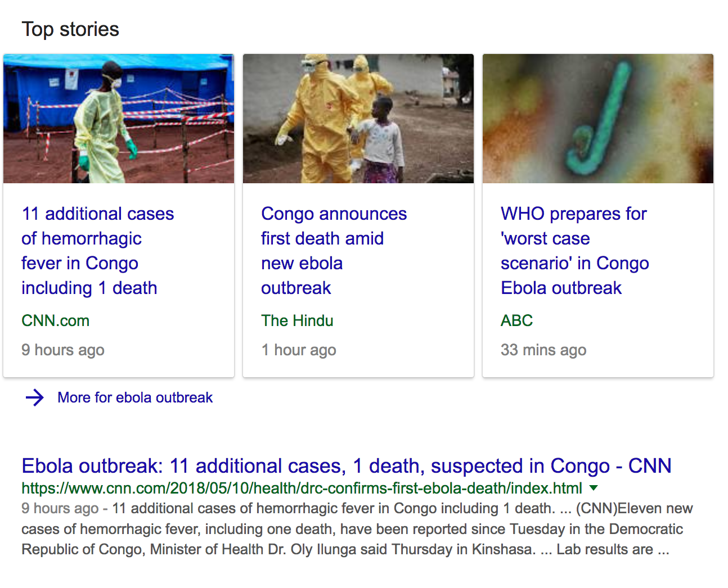
Task: Click the '1 hour ago' timestamp on Hindu card
Action: 299,350
